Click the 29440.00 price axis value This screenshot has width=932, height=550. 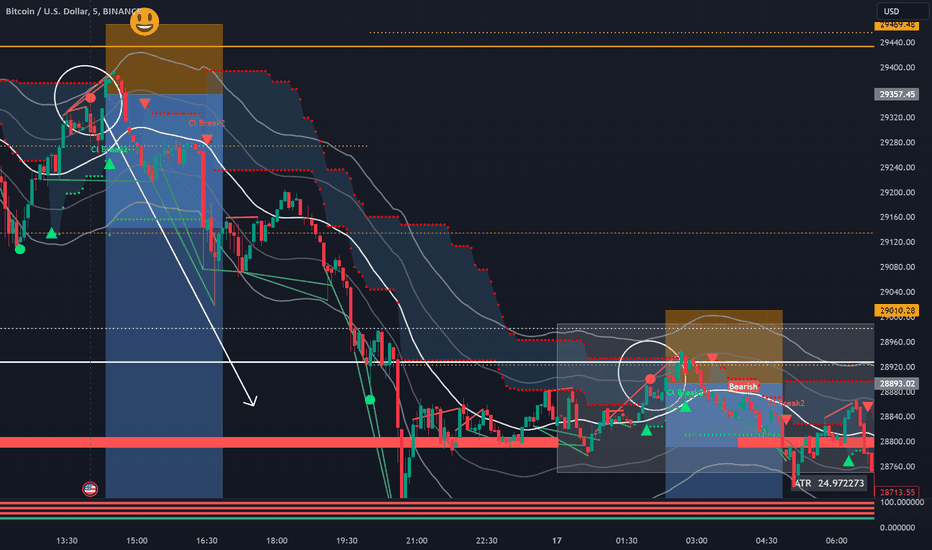pos(897,43)
